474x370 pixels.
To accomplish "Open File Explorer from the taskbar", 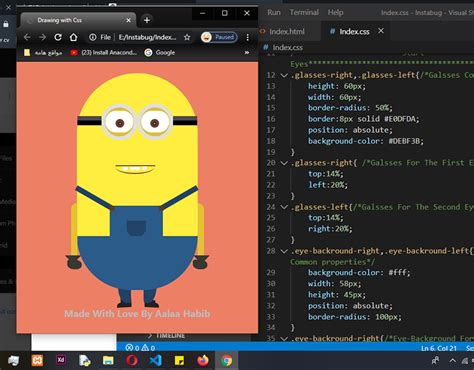I will 108,360.
